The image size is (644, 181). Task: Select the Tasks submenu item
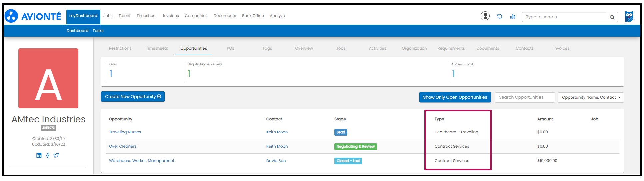pyautogui.click(x=98, y=31)
